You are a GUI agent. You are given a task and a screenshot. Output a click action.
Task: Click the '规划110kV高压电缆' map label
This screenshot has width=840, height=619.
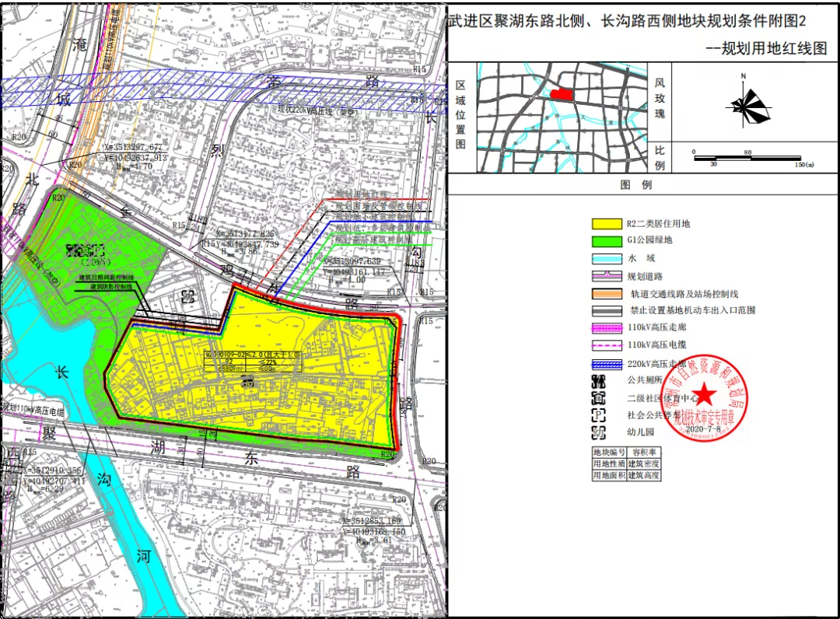coord(33,409)
